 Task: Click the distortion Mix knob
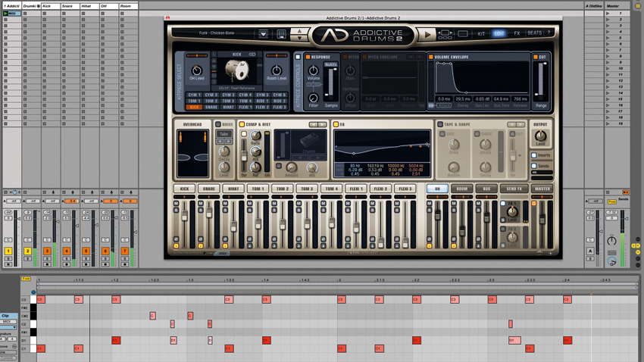[x=311, y=167]
